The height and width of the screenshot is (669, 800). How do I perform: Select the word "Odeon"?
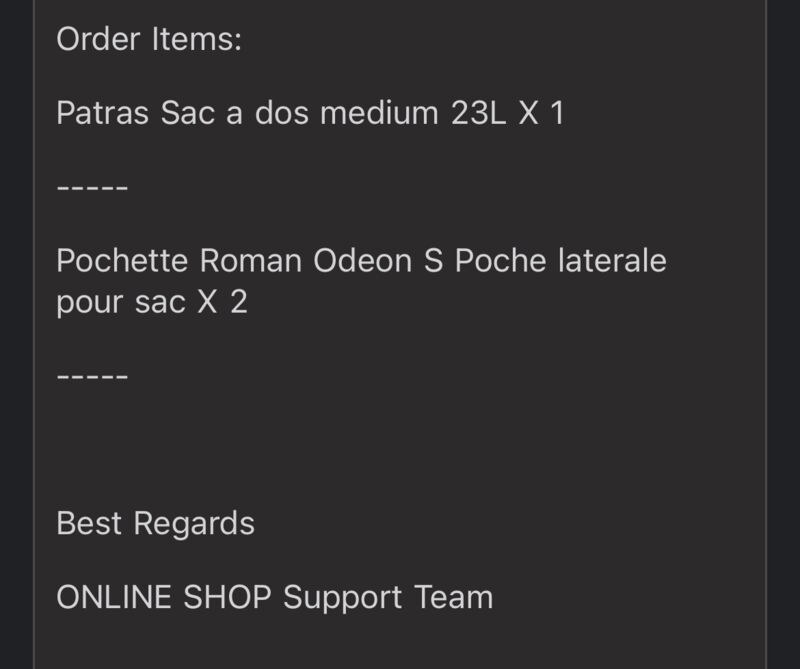[362, 261]
